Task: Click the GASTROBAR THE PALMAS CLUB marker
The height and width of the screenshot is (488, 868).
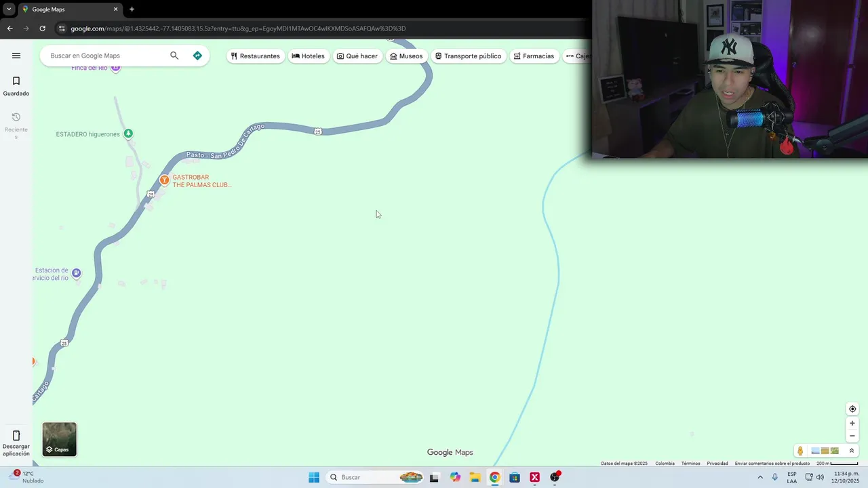Action: [x=164, y=180]
